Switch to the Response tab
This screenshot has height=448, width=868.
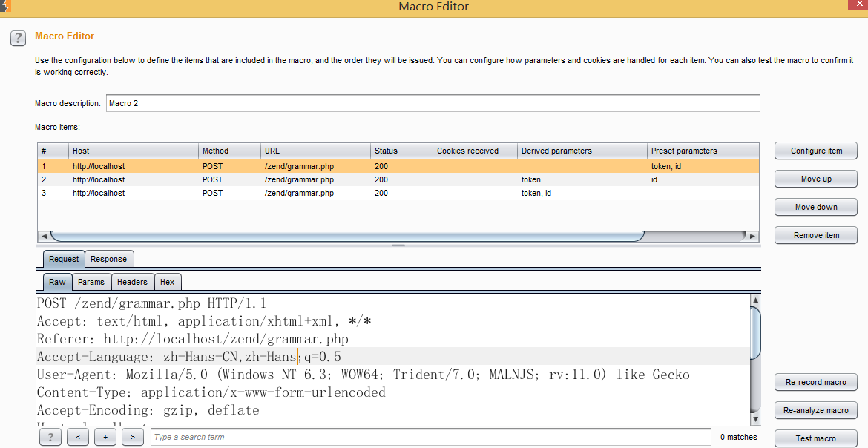[108, 259]
